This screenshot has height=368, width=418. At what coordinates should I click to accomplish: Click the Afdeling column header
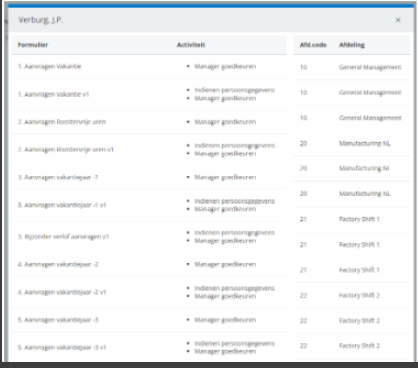tap(352, 45)
